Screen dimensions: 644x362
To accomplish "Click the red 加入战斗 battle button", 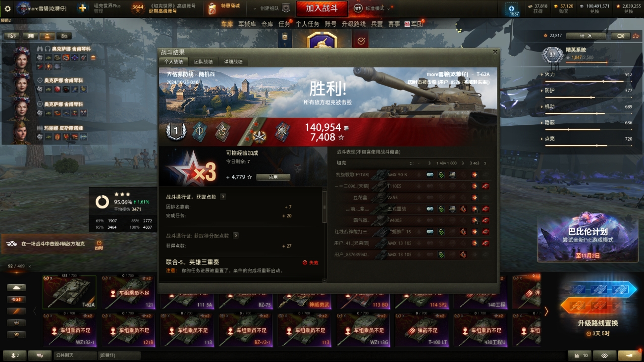I will pos(322,8).
